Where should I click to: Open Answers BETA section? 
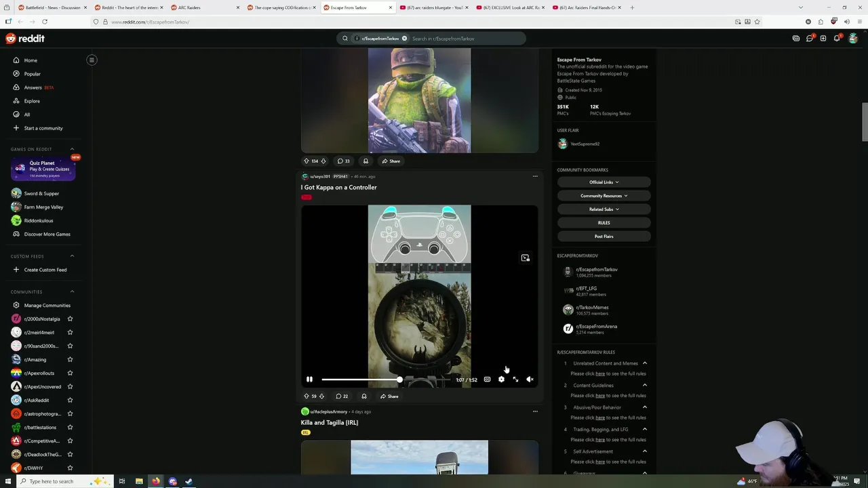tap(33, 87)
